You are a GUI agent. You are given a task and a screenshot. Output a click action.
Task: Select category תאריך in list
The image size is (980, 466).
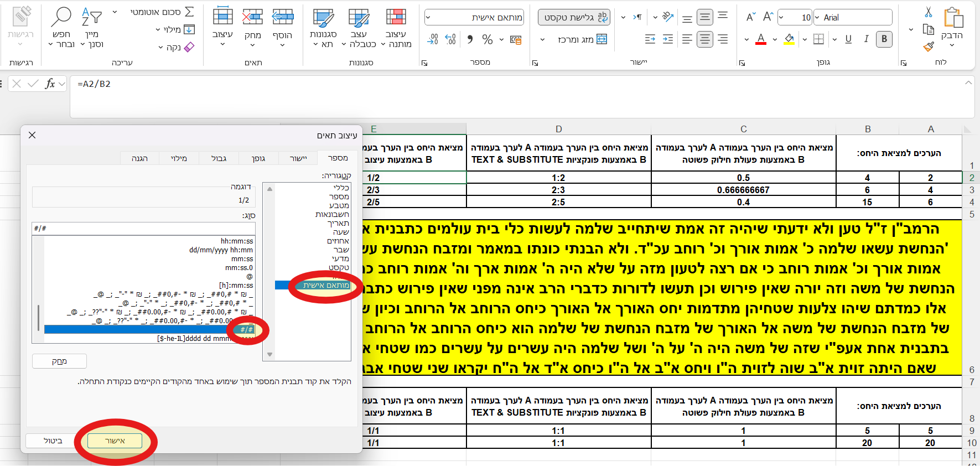click(338, 223)
